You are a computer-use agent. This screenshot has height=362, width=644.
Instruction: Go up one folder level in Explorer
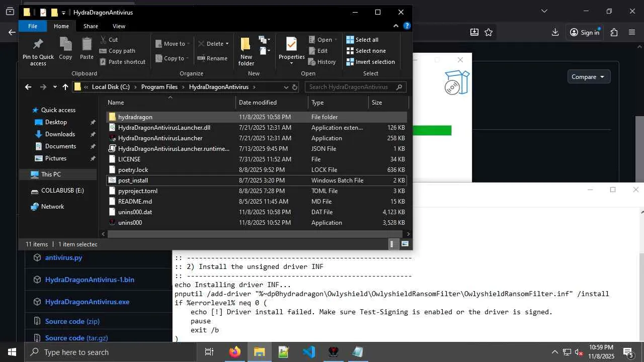(65, 87)
